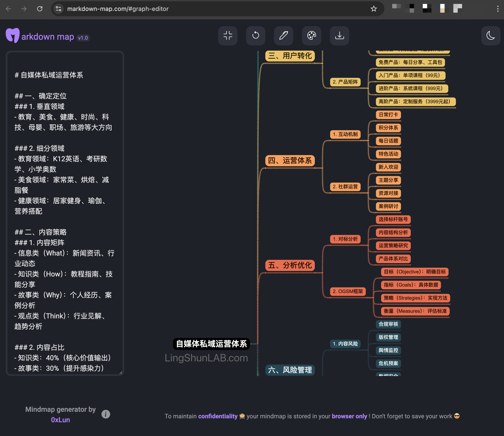
Task: Reload the page
Action: [x=40, y=9]
